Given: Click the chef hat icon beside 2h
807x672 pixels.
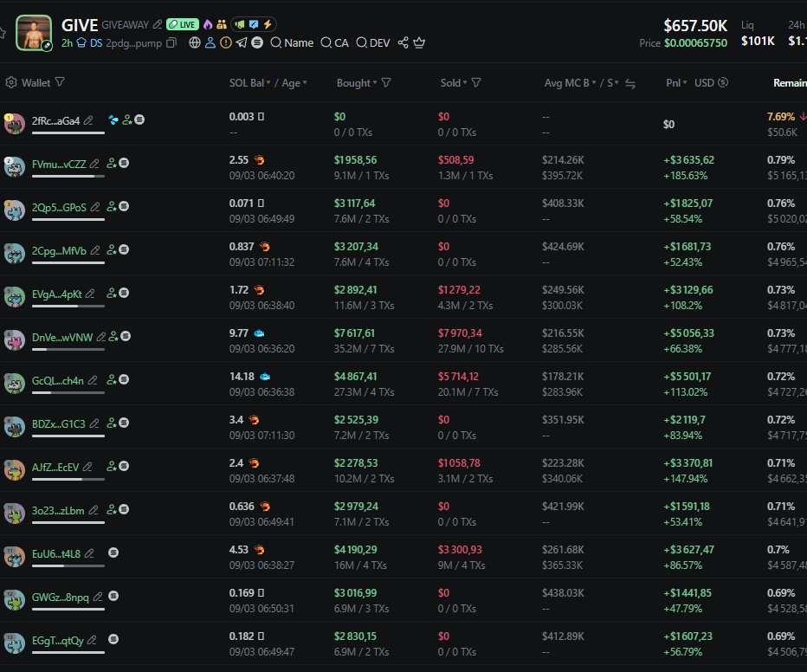Looking at the screenshot, I should coord(81,42).
